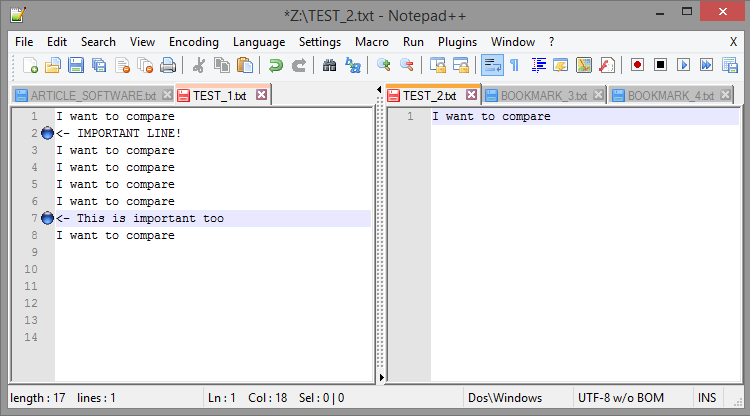Open the ? help menu
Viewport: 750px width, 416px height.
551,42
